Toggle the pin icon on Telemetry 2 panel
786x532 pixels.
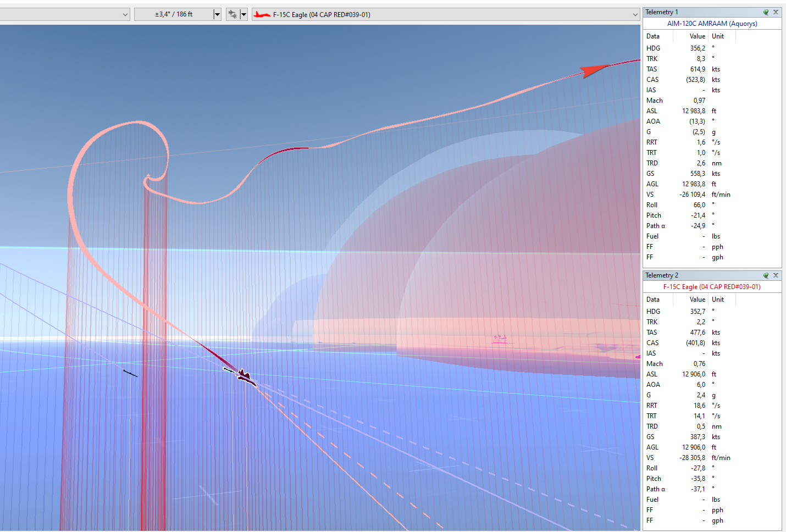coord(766,275)
